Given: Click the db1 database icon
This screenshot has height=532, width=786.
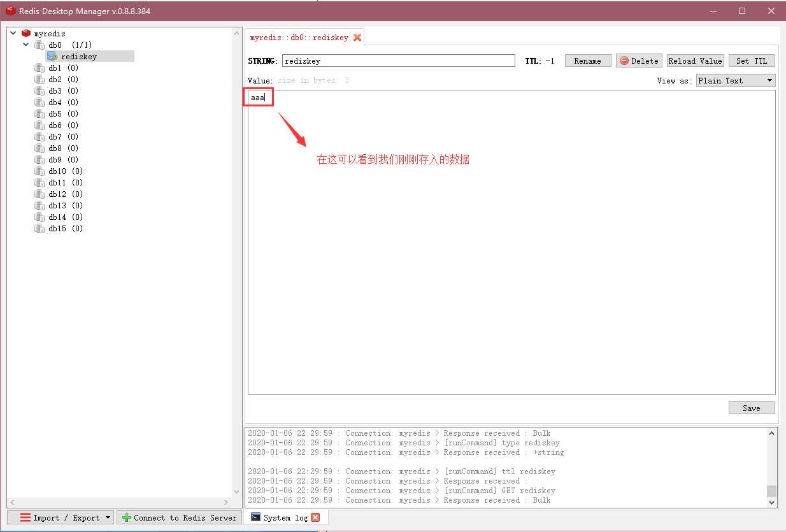Looking at the screenshot, I should (39, 68).
